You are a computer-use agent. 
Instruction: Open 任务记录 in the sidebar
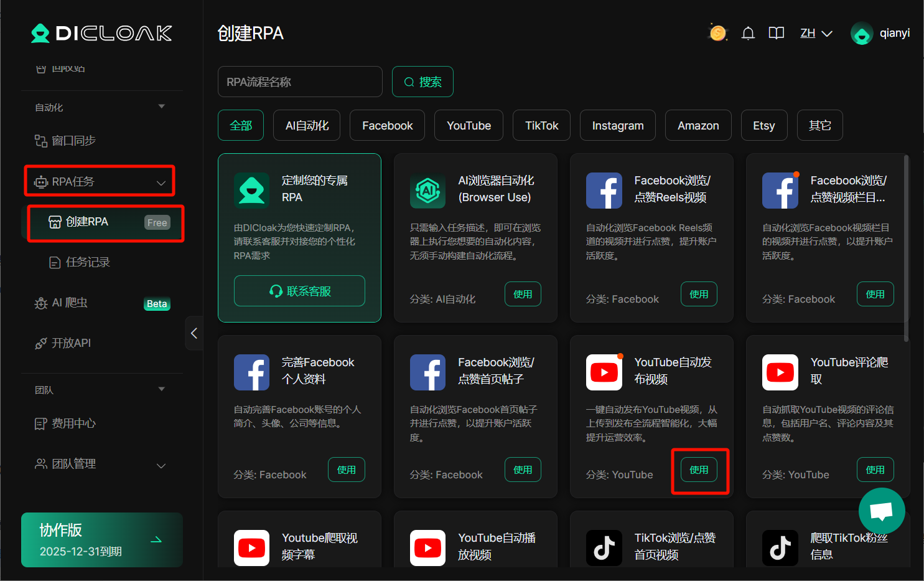click(x=88, y=262)
